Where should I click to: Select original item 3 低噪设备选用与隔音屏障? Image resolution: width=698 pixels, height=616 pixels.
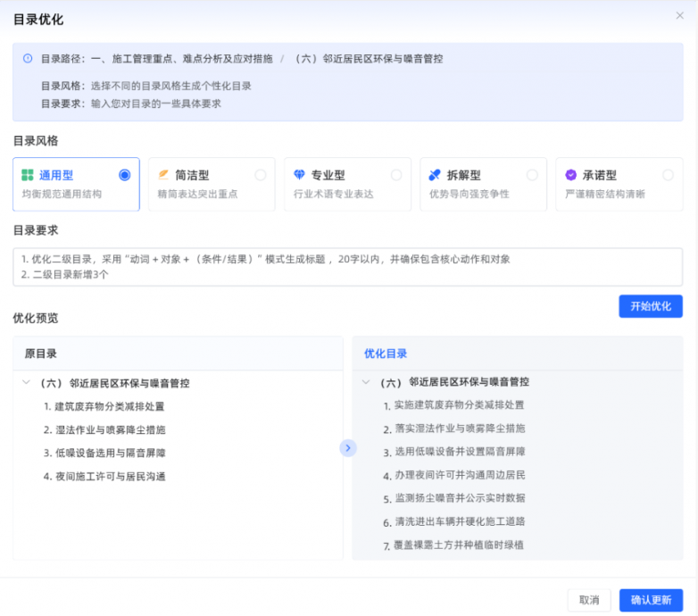tap(104, 454)
